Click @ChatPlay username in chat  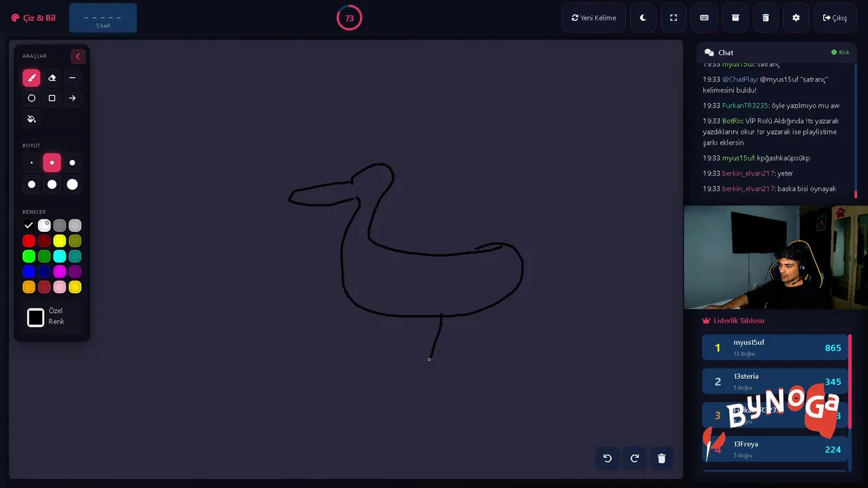pos(739,79)
